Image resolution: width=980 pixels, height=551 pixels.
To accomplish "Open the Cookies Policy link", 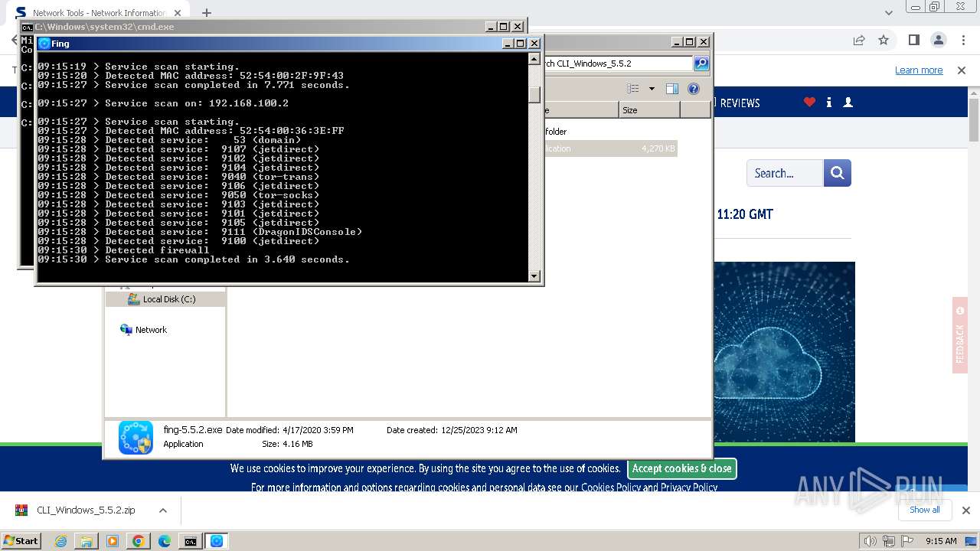I will 611,487.
